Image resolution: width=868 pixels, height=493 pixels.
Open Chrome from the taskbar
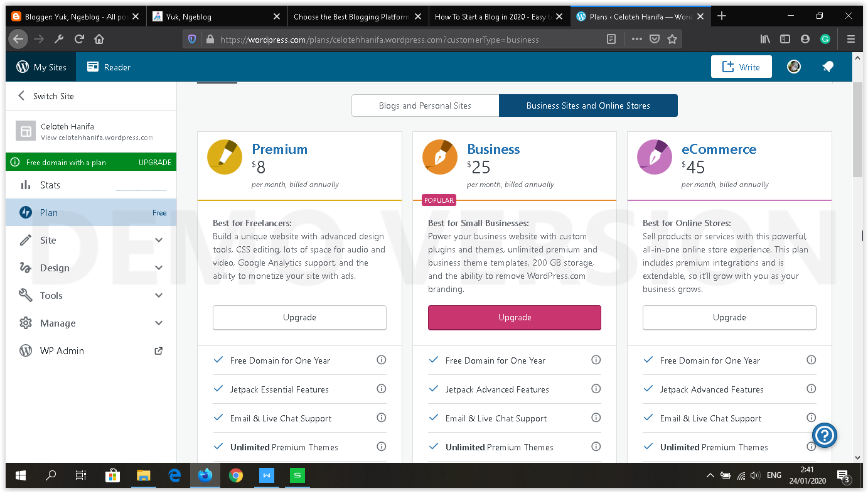pos(236,476)
